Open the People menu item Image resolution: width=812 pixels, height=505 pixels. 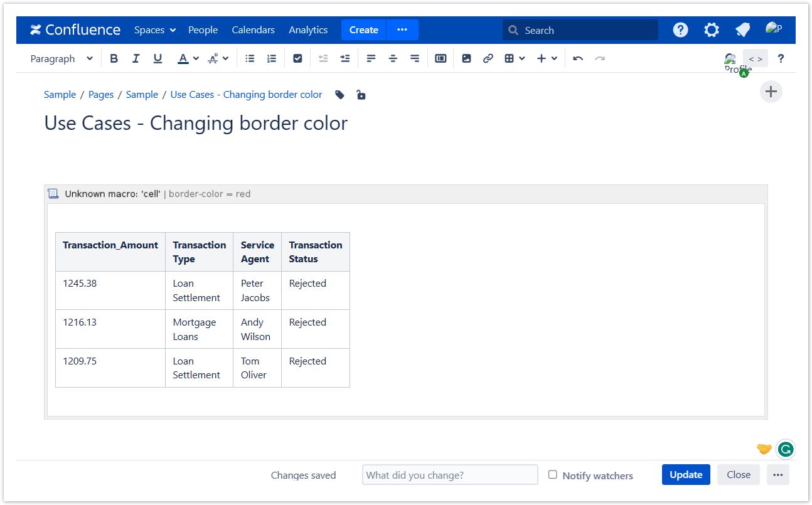pos(203,30)
